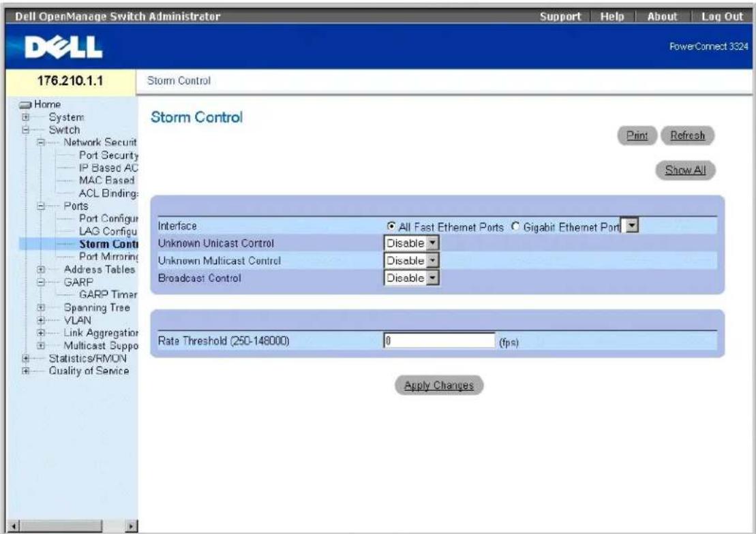Open the Gigabit Ethernet Port dropdown

tap(631, 225)
